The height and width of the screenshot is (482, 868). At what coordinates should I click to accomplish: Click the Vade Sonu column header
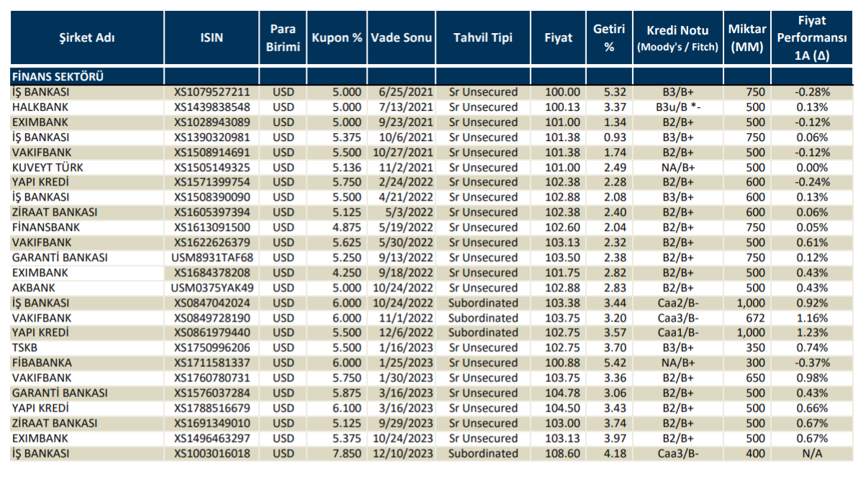click(401, 38)
